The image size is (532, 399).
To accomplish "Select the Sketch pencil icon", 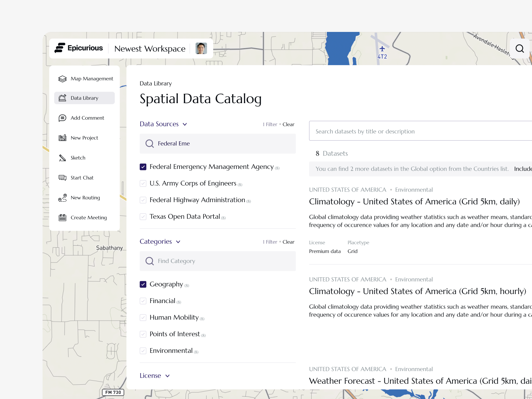I will [x=63, y=158].
